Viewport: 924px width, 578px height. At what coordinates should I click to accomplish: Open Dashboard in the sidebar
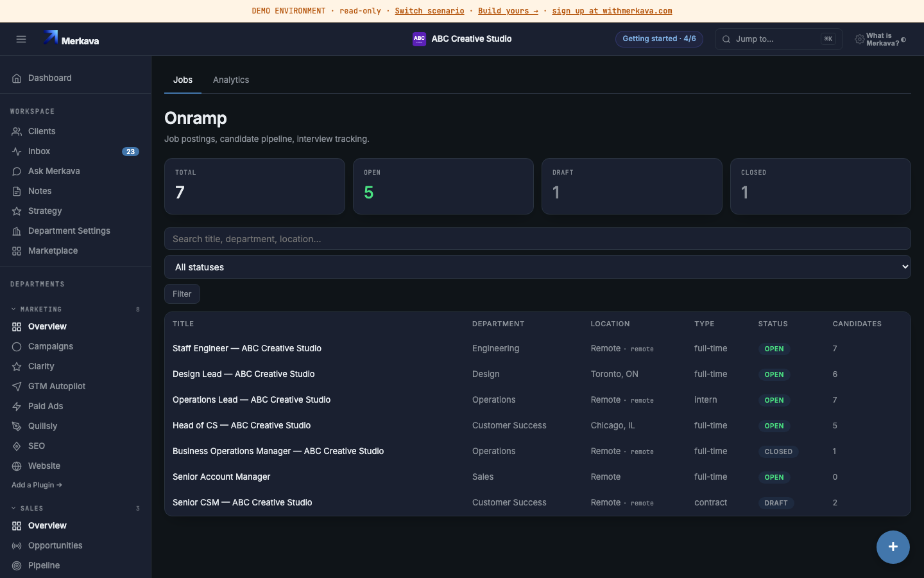75,78
